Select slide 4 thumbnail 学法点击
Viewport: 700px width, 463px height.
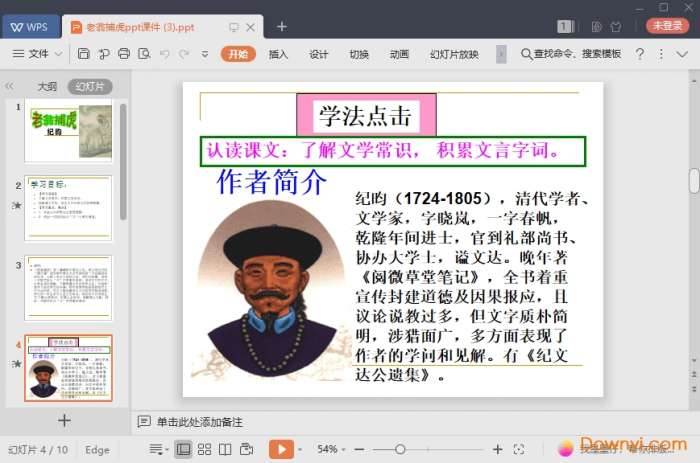tap(68, 368)
